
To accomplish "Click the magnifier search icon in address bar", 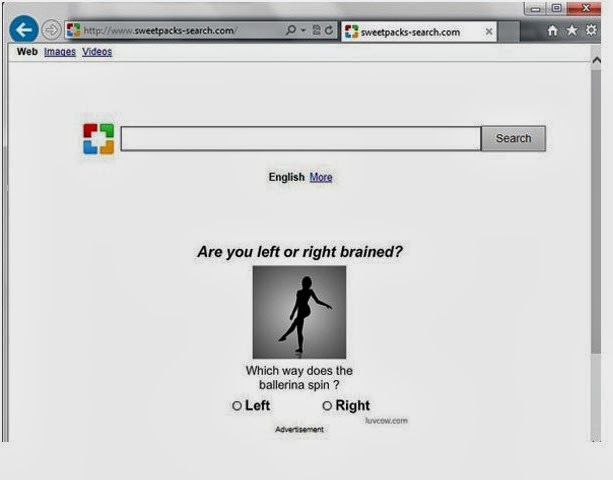I will pos(290,30).
